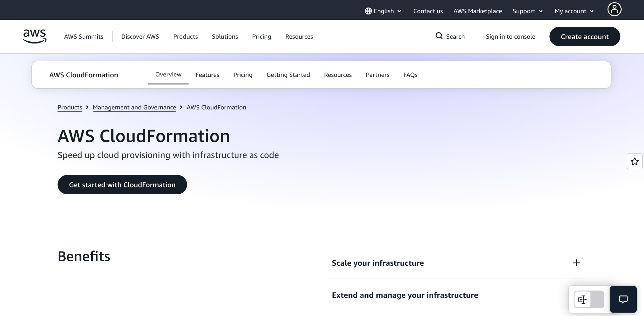This screenshot has height=316, width=644.
Task: Switch to the Partners tab
Action: tap(378, 75)
